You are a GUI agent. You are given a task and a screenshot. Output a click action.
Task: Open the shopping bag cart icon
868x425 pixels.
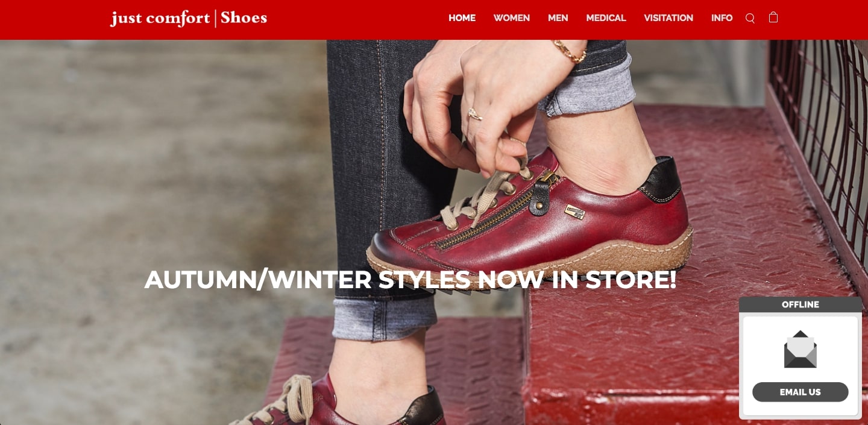773,17
